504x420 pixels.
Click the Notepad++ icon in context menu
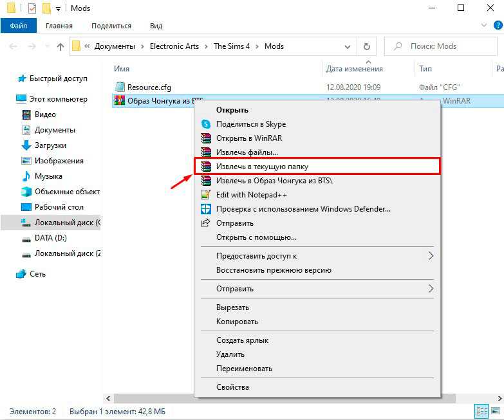click(206, 195)
